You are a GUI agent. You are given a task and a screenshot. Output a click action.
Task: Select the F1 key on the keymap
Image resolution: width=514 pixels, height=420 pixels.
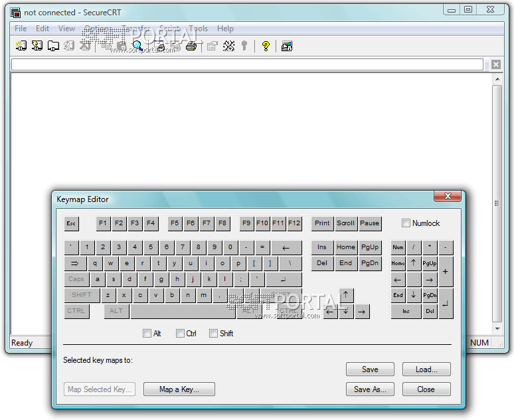tap(103, 223)
